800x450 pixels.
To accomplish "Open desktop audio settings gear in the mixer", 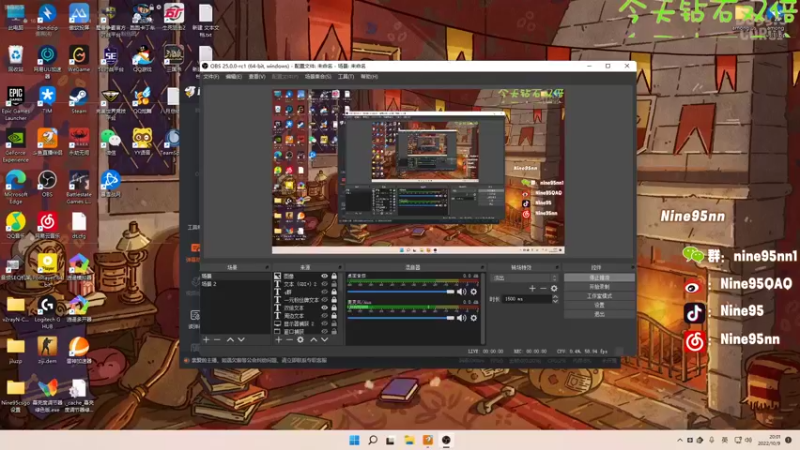I will (473, 291).
